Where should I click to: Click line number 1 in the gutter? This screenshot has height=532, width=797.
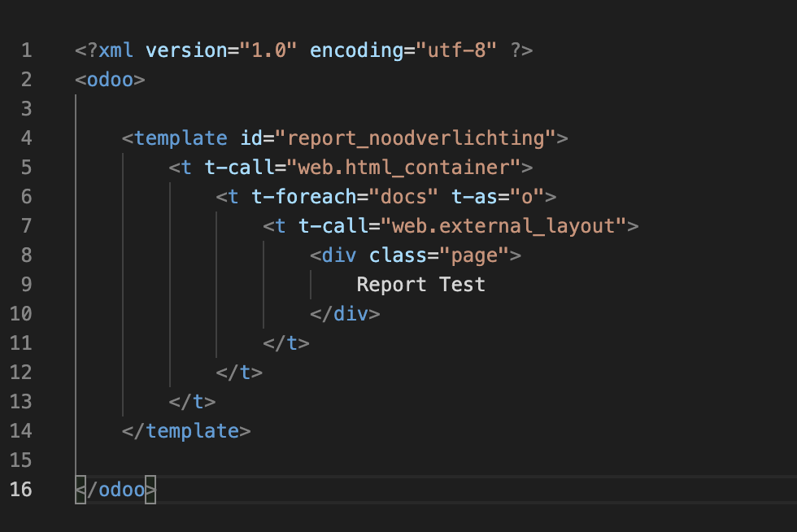26,50
